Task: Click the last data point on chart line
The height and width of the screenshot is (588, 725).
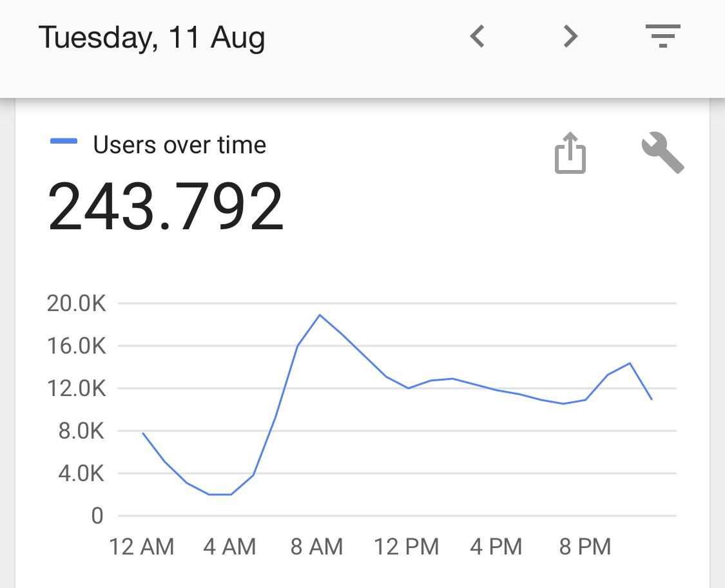Action: [652, 399]
